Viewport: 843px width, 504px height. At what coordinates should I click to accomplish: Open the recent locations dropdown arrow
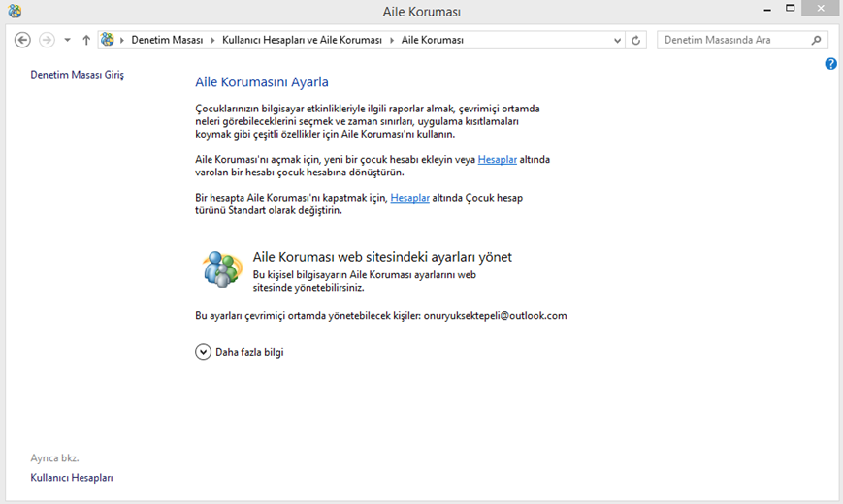(67, 40)
